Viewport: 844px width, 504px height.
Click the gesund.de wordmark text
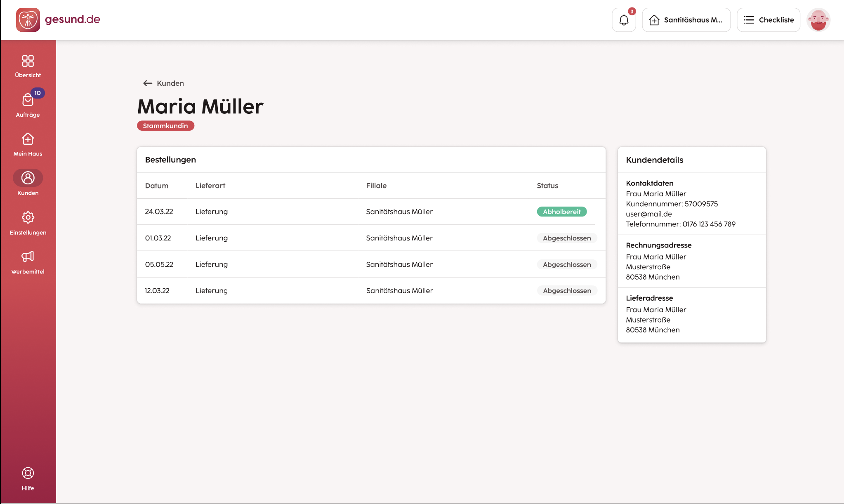pos(73,19)
